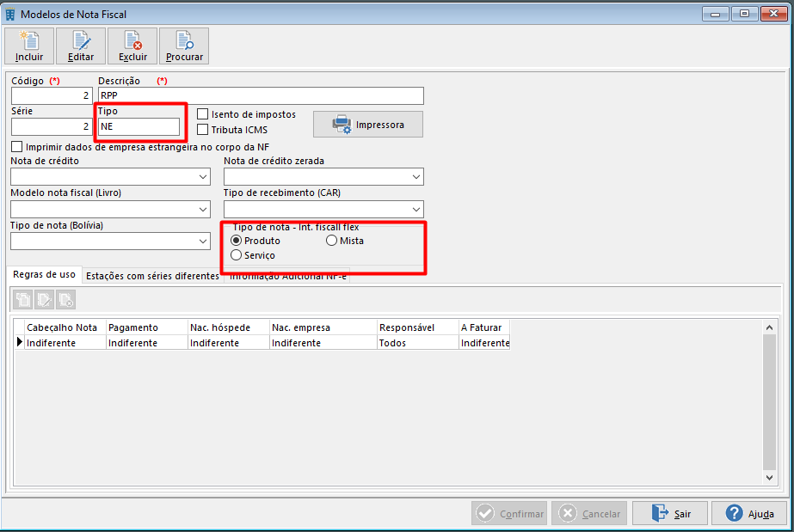Image resolution: width=794 pixels, height=532 pixels.
Task: Open the Procurar search tool
Action: coord(184,46)
